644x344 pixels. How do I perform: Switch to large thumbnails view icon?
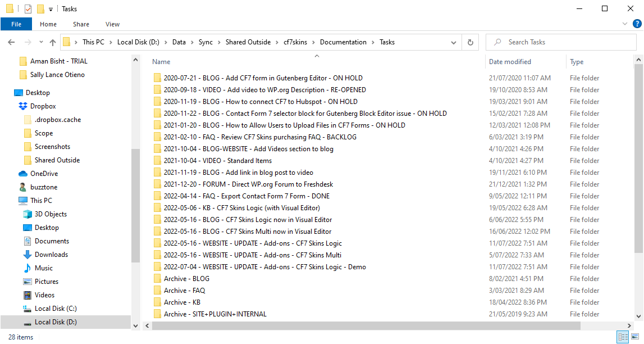(636, 337)
